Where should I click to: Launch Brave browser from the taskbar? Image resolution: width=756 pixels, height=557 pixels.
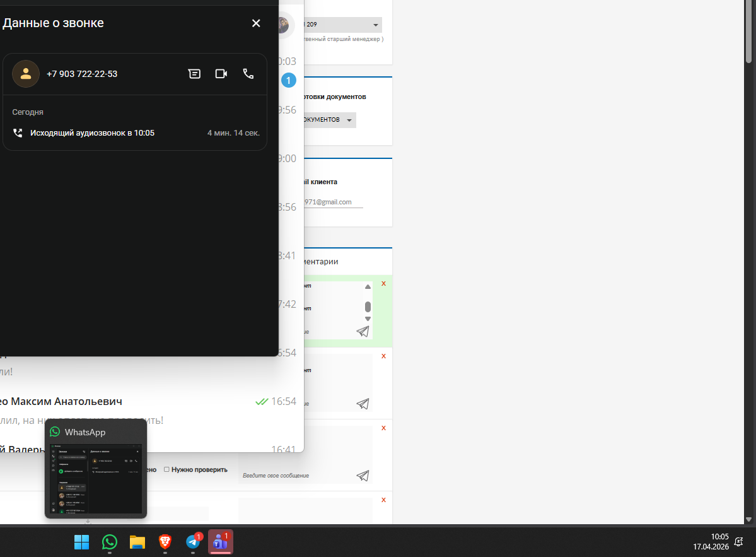pyautogui.click(x=165, y=542)
